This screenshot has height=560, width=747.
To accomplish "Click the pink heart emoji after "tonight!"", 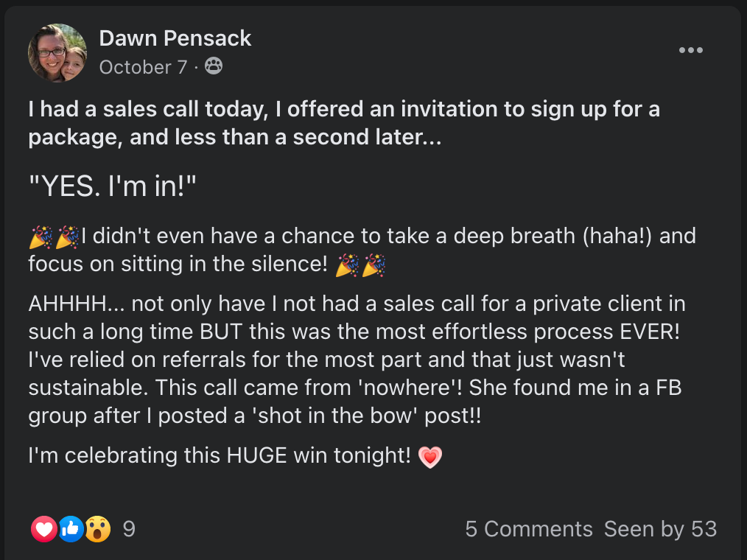I will pyautogui.click(x=429, y=457).
